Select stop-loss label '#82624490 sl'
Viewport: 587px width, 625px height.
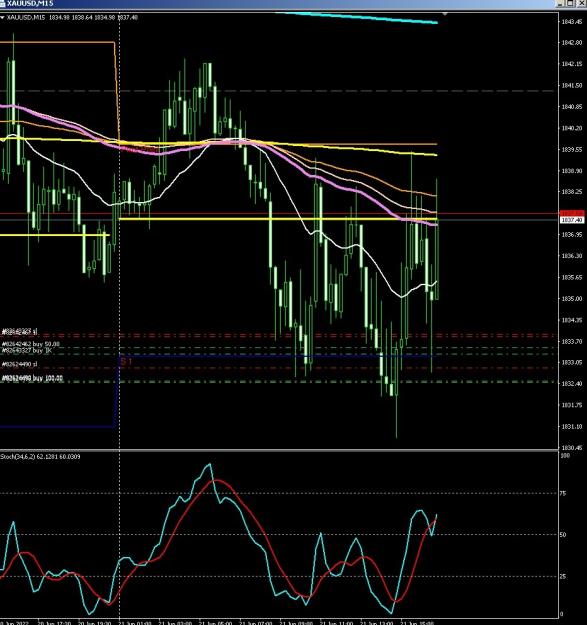(x=20, y=364)
